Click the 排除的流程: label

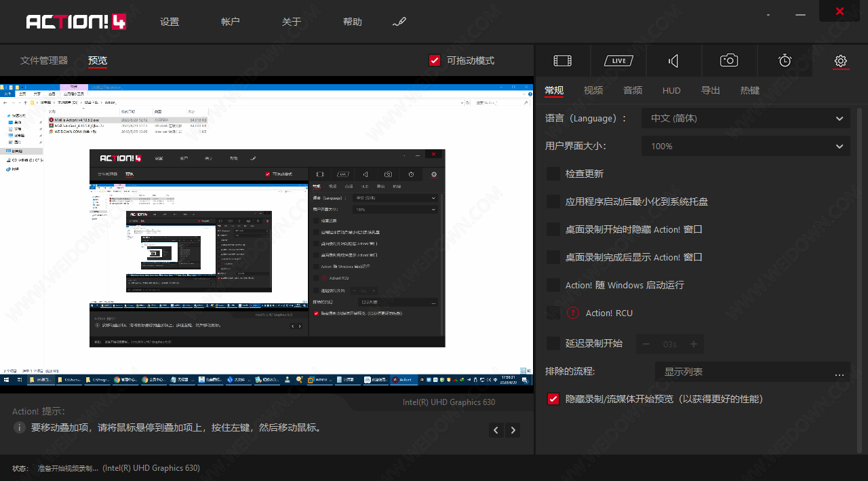coord(570,371)
